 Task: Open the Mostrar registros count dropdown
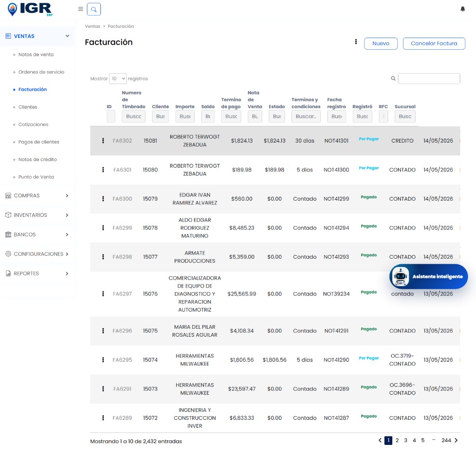[x=118, y=78]
